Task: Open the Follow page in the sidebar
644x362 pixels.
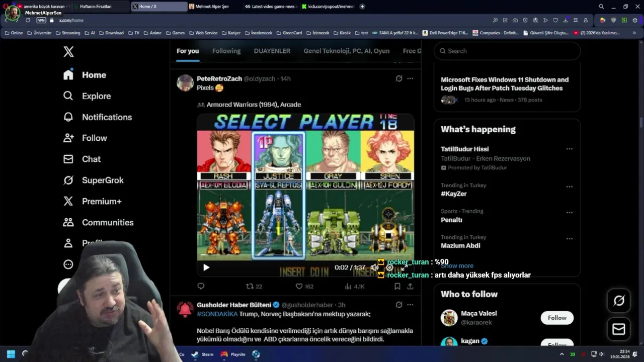Action: [85, 138]
